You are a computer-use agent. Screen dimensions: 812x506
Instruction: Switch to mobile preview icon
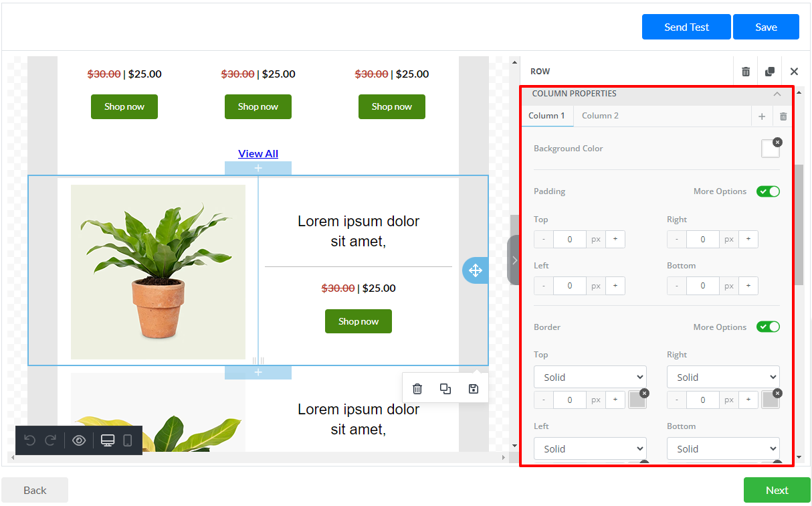pyautogui.click(x=128, y=440)
